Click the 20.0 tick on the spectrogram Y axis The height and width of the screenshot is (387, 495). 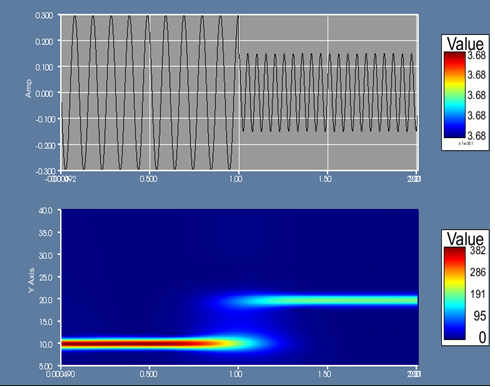(x=46, y=300)
